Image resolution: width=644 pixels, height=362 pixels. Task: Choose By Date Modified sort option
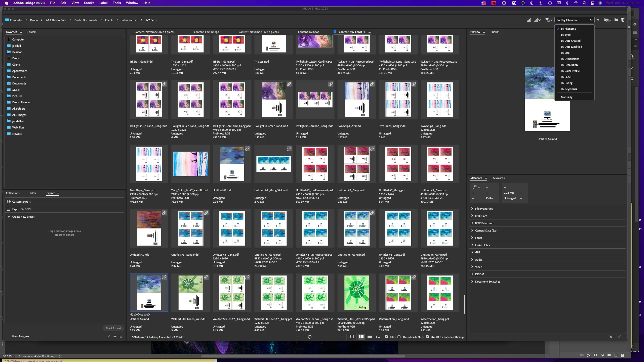[x=571, y=47]
